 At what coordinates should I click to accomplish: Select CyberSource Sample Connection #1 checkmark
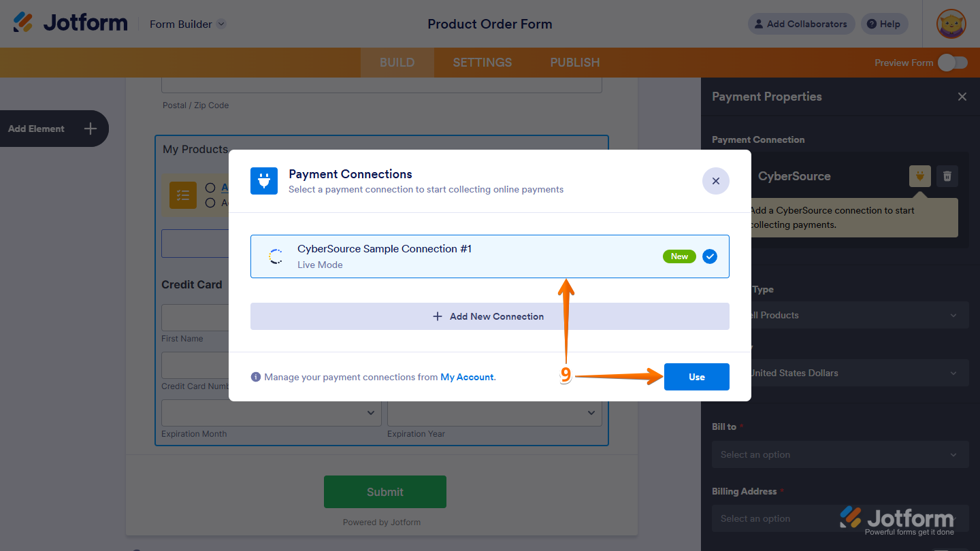pos(709,256)
